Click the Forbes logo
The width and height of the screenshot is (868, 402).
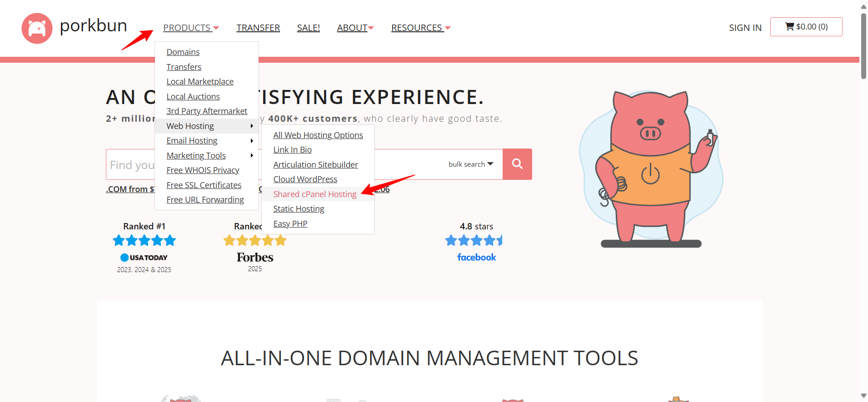(255, 258)
